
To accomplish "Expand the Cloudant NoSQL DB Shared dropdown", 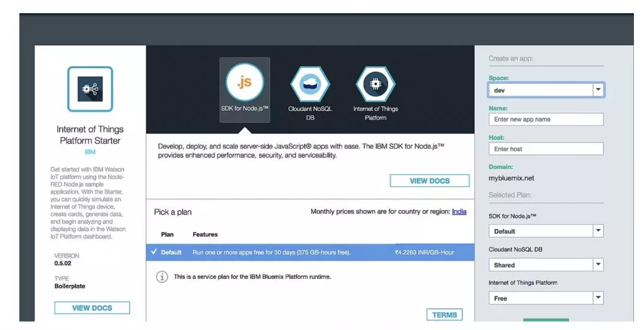I will pos(546,265).
